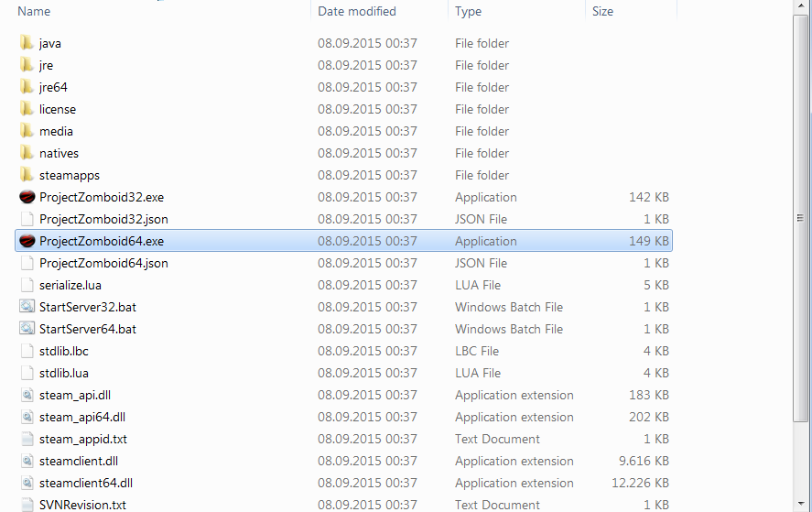Click the SVNRevision.txt file icon

(x=27, y=505)
